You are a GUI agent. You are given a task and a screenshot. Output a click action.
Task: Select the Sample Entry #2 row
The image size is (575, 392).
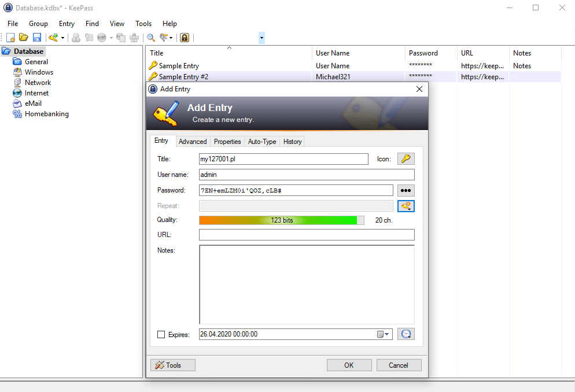pyautogui.click(x=353, y=76)
